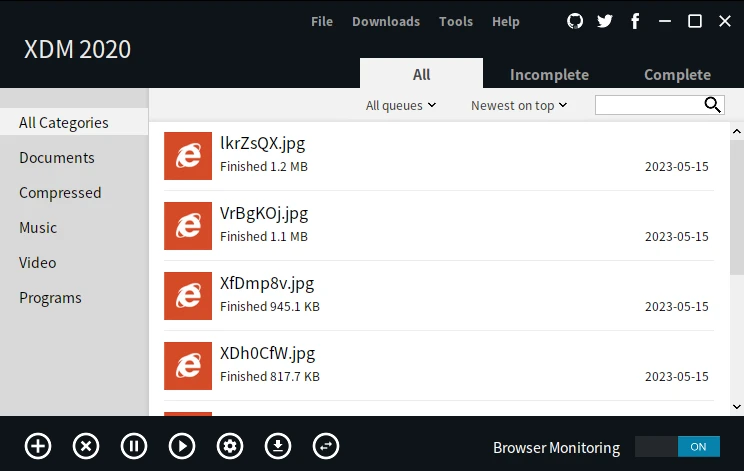Open the Facebook icon link
This screenshot has height=471, width=744.
pyautogui.click(x=635, y=21)
